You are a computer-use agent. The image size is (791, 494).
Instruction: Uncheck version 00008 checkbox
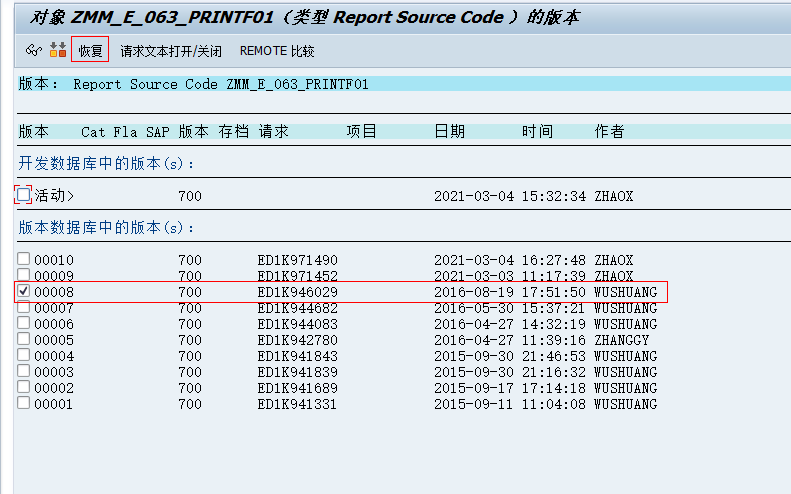tap(23, 291)
